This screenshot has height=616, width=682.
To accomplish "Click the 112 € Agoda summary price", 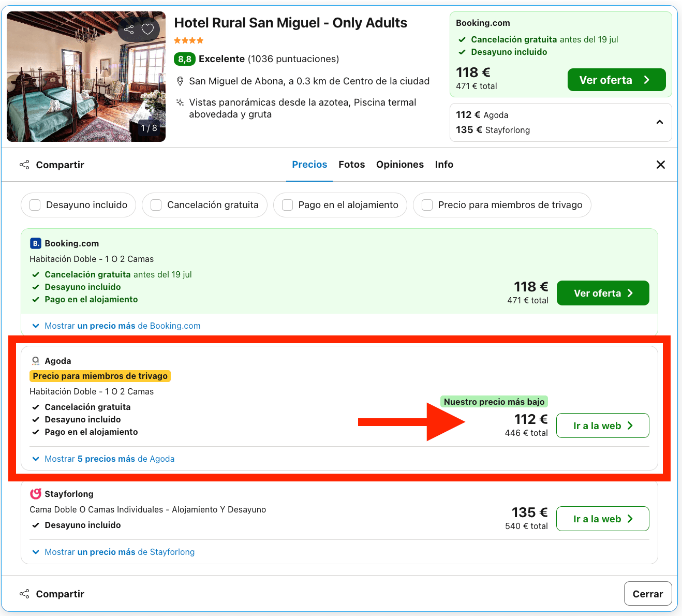I will [482, 115].
